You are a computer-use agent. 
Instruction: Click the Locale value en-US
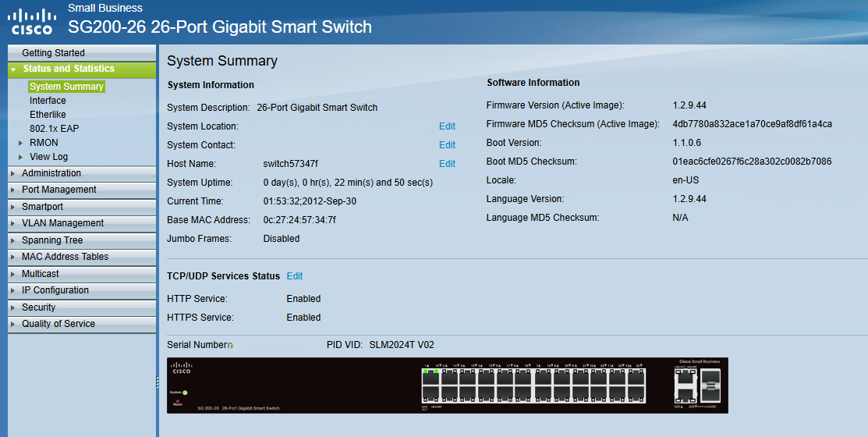click(x=686, y=180)
